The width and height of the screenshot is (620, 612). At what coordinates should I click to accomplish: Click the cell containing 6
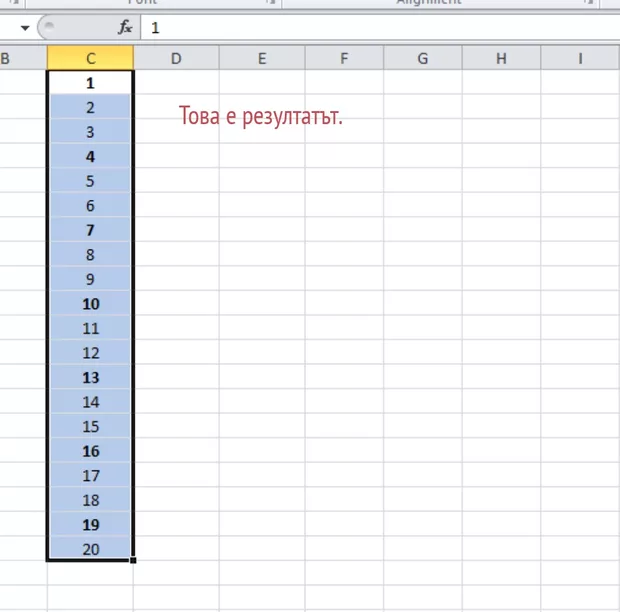coord(90,205)
